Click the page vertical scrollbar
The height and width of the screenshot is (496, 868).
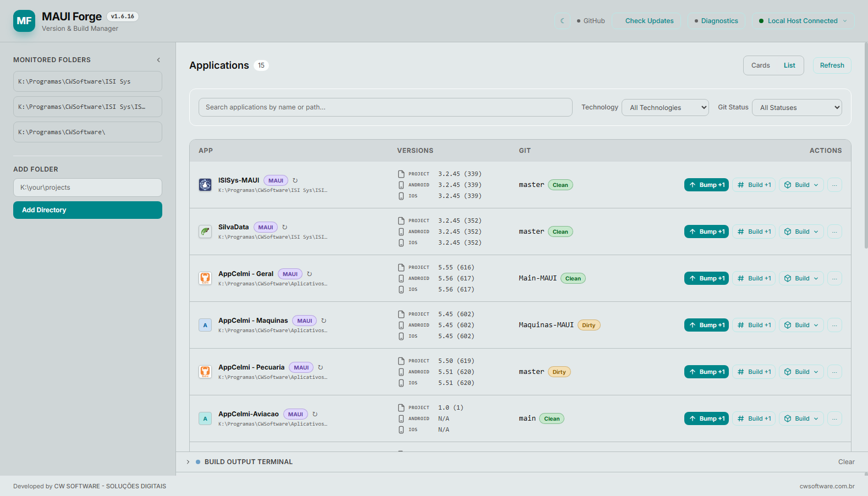coord(866,146)
